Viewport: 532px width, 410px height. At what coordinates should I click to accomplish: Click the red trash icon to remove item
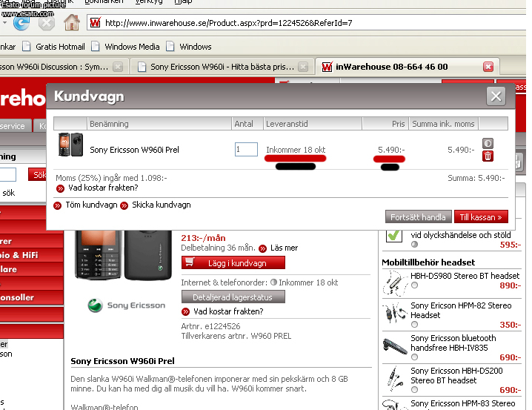[x=488, y=156]
